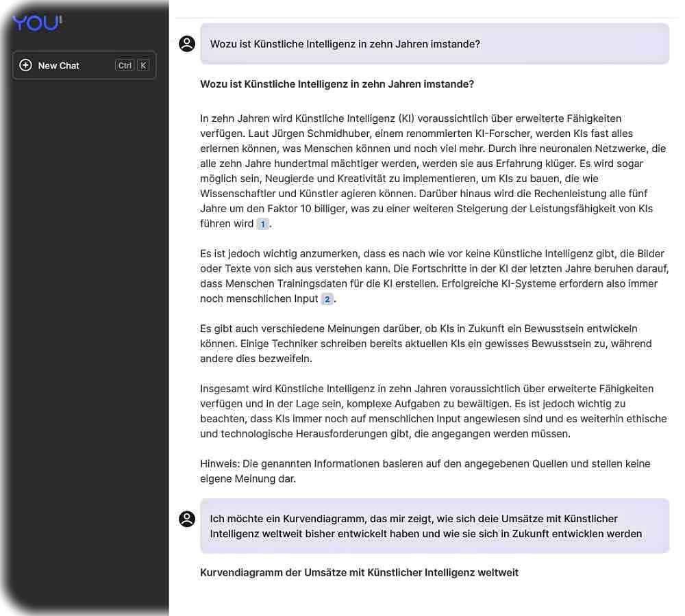Open source citation 2
Screen dimensions: 685x616
point(327,299)
